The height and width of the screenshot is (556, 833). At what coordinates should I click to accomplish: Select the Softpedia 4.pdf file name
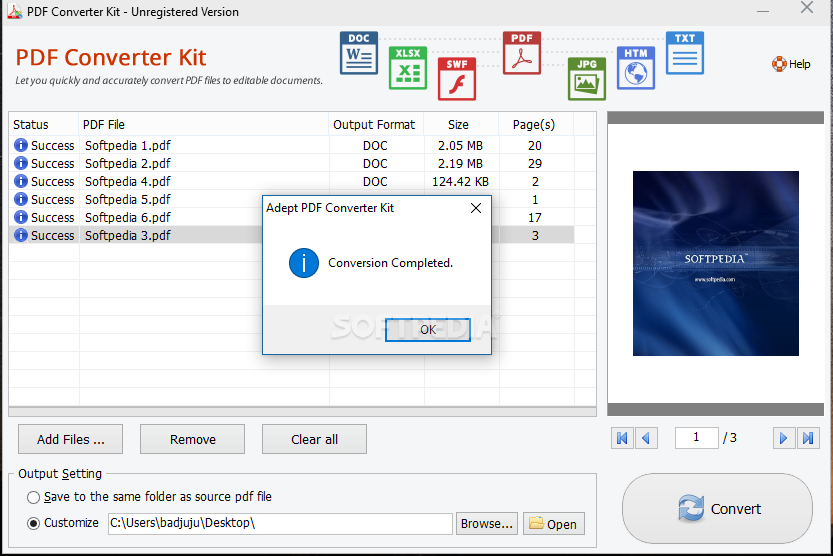[x=128, y=182]
